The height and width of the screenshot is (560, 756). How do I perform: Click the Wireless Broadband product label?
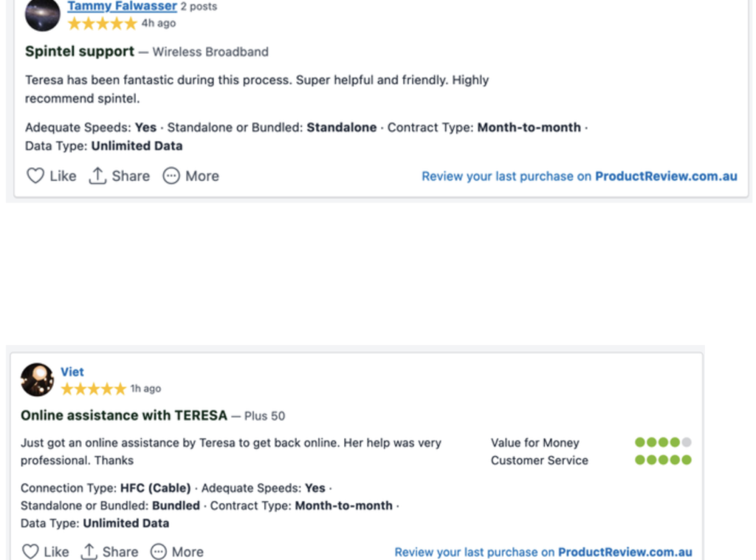210,52
